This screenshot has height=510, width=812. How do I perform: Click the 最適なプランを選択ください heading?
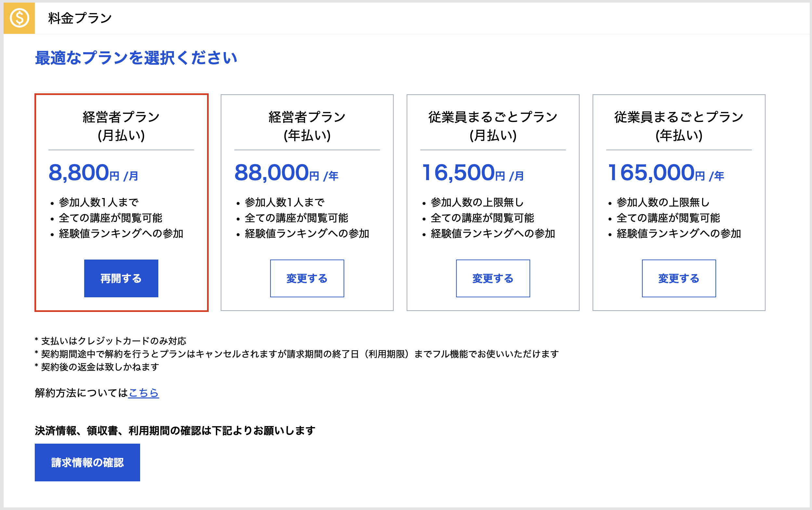click(x=136, y=58)
